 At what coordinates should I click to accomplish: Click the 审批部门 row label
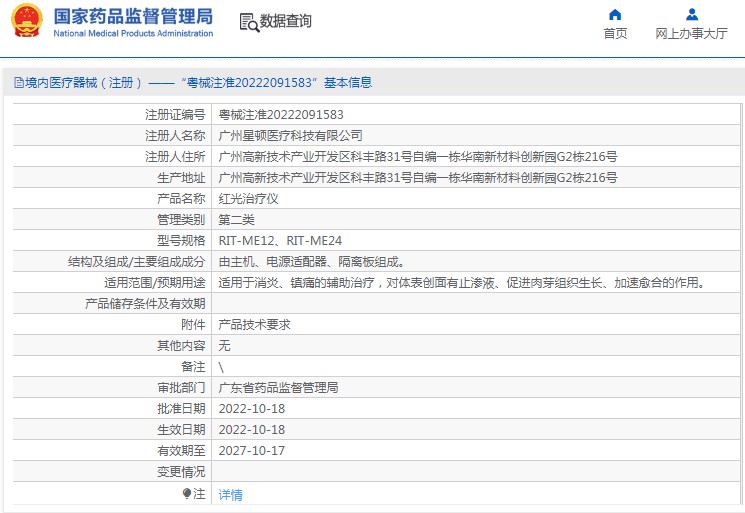coord(181,388)
